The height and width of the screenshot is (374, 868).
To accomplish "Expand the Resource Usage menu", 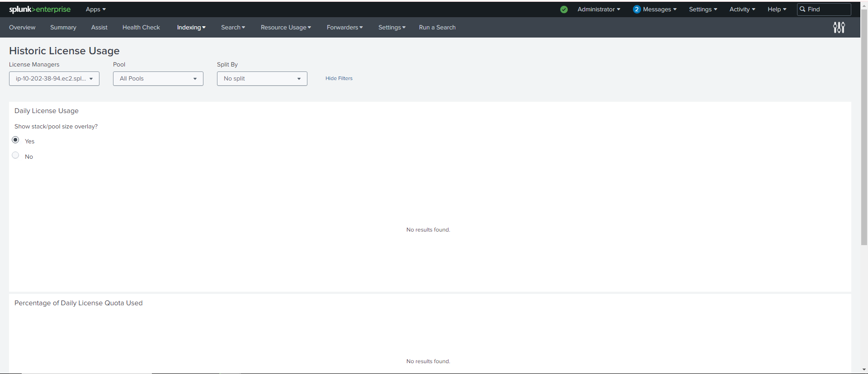I will tap(286, 28).
